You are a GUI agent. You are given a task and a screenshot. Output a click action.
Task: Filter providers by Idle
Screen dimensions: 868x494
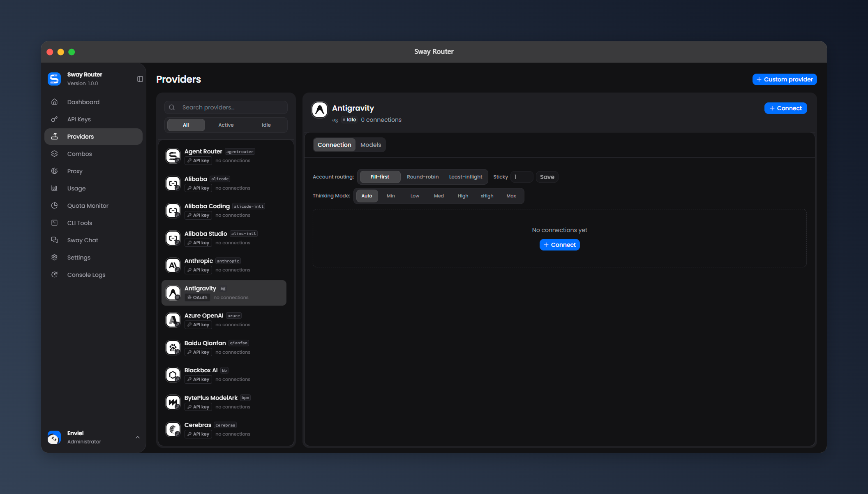click(266, 125)
